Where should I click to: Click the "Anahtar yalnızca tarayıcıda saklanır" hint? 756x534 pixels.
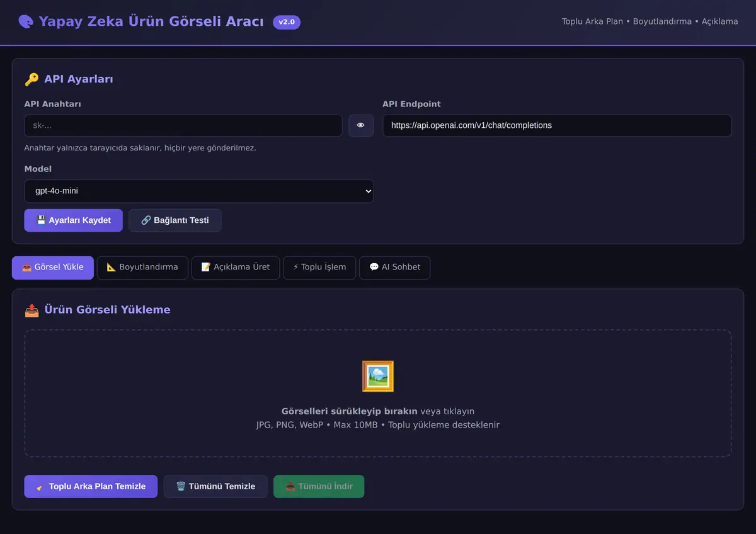click(x=140, y=148)
